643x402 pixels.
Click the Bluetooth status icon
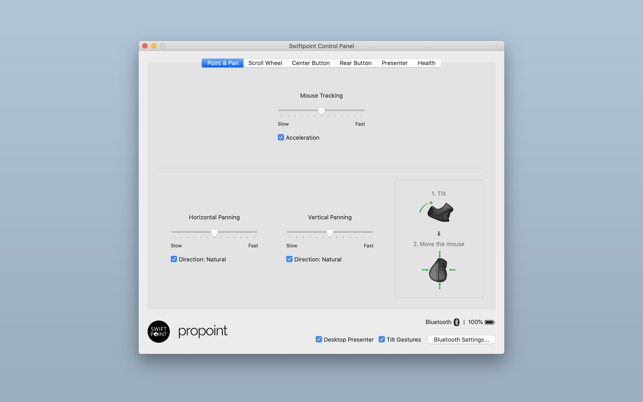[456, 322]
